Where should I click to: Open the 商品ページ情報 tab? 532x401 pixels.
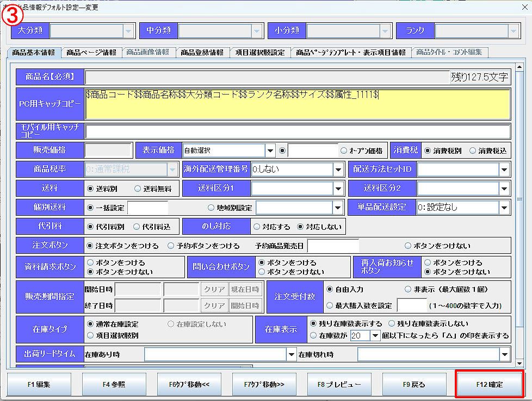[91, 53]
